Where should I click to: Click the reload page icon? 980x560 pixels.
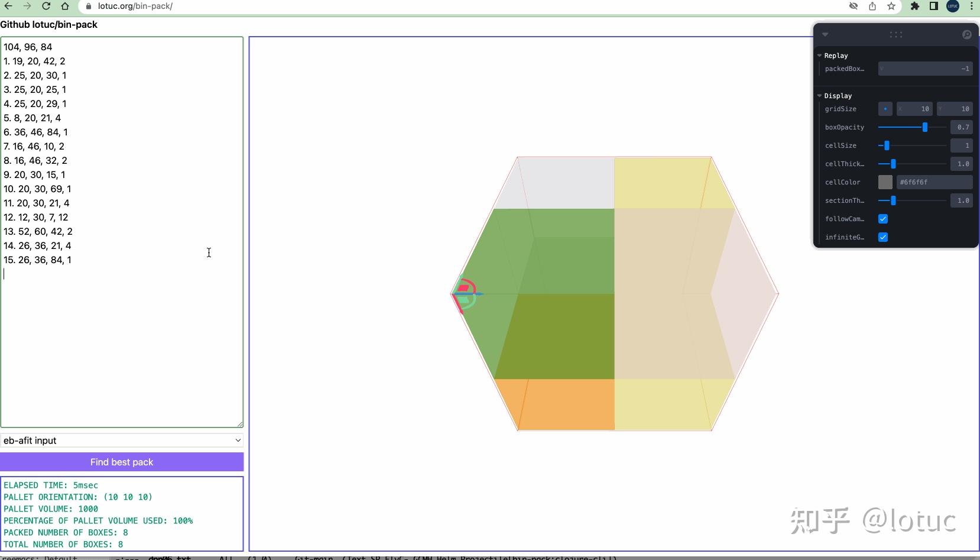pos(47,6)
